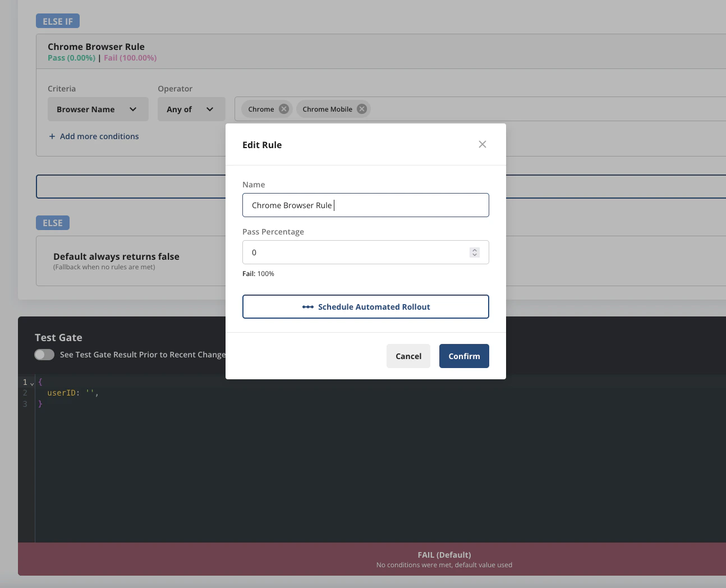Open Schedule Automated Rollout
Viewport: 726px width, 588px height.
(366, 307)
